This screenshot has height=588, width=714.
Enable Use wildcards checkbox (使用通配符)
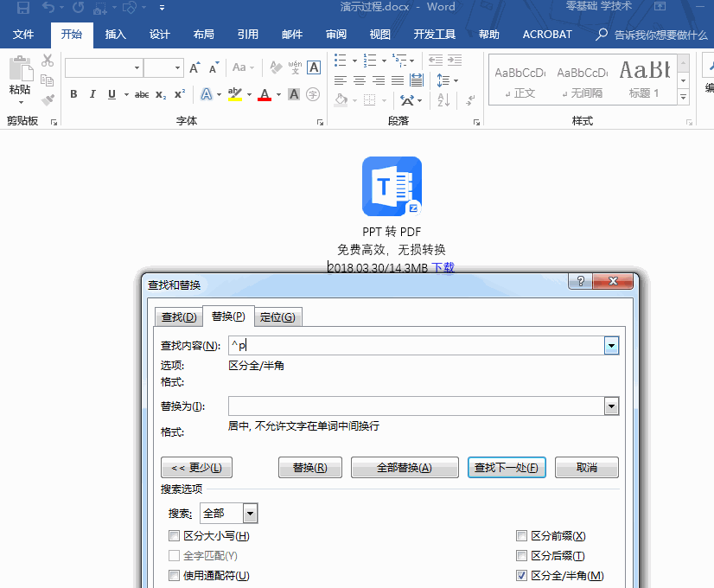pyautogui.click(x=174, y=575)
